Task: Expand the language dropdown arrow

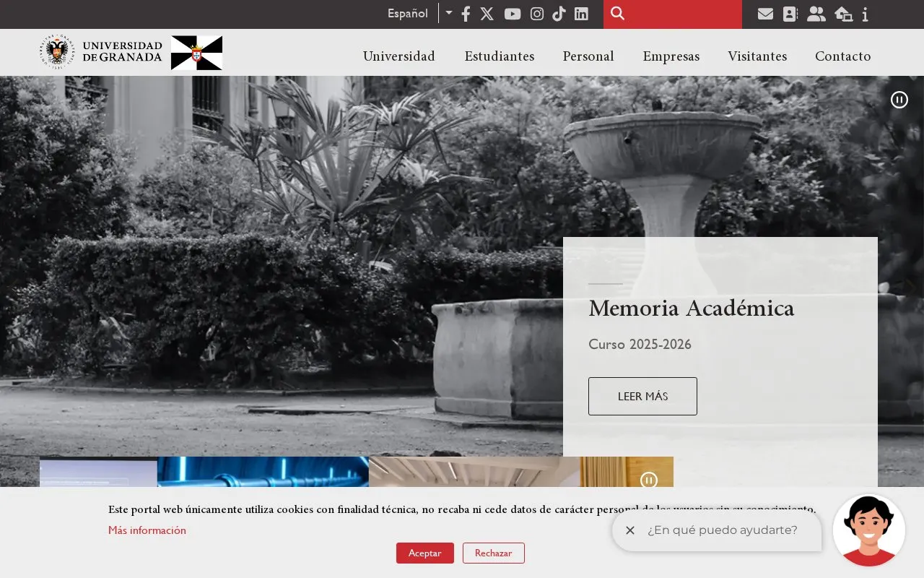Action: point(449,13)
